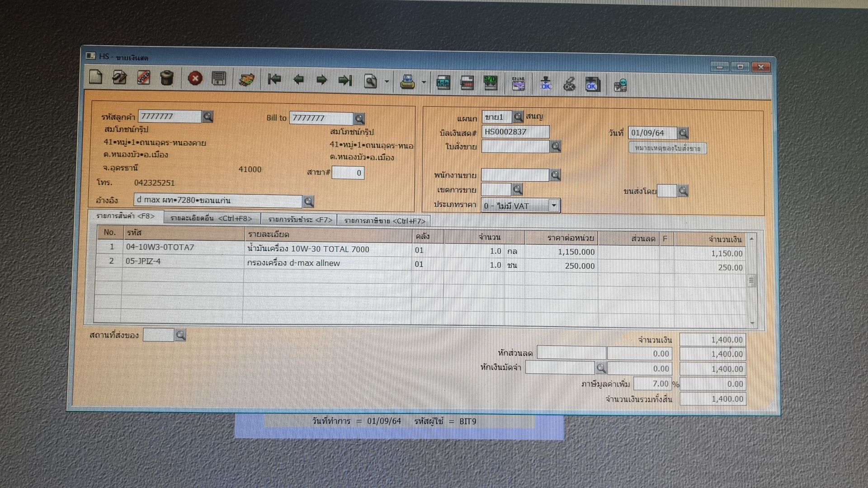Click lookup icon next to department field

tap(519, 117)
